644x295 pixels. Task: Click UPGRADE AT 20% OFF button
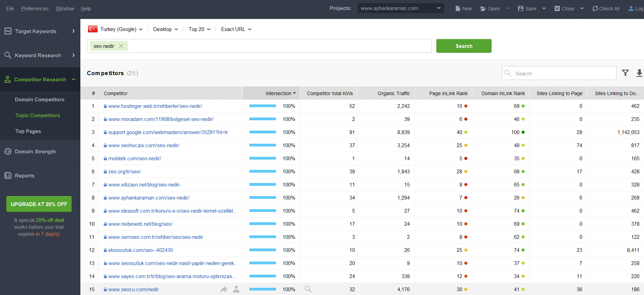[39, 204]
